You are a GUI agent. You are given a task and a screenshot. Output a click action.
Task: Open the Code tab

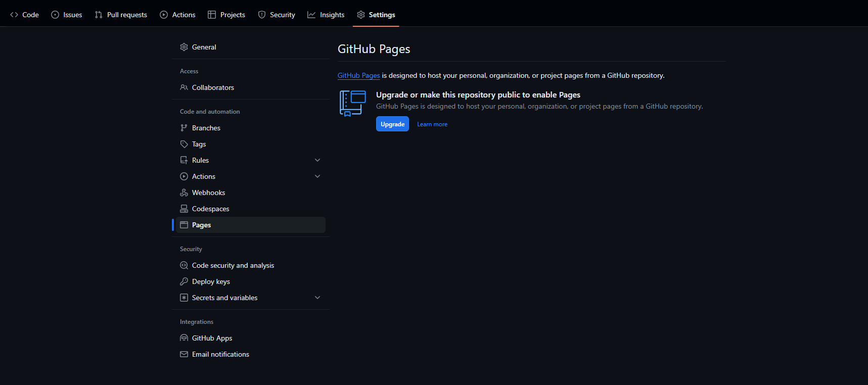click(x=24, y=15)
